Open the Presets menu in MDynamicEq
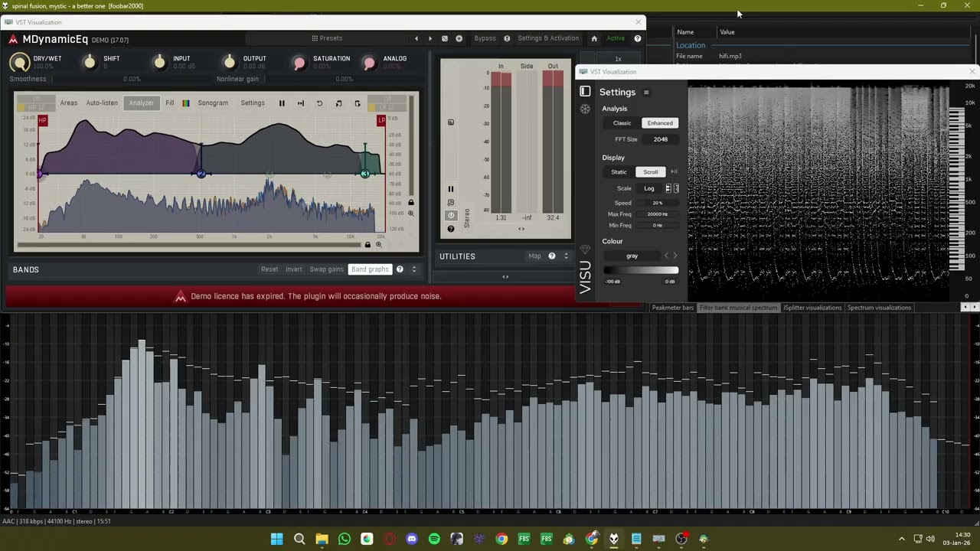Image resolution: width=980 pixels, height=551 pixels. (x=327, y=38)
